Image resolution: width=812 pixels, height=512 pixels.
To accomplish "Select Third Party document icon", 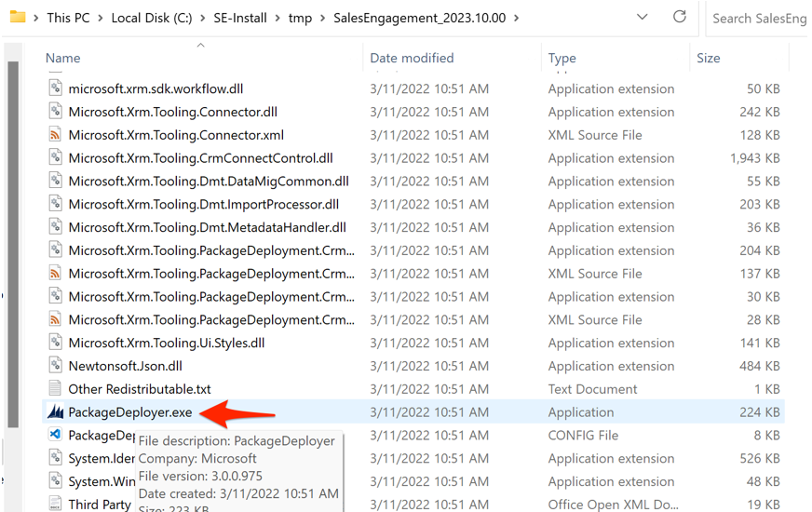I will (55, 504).
